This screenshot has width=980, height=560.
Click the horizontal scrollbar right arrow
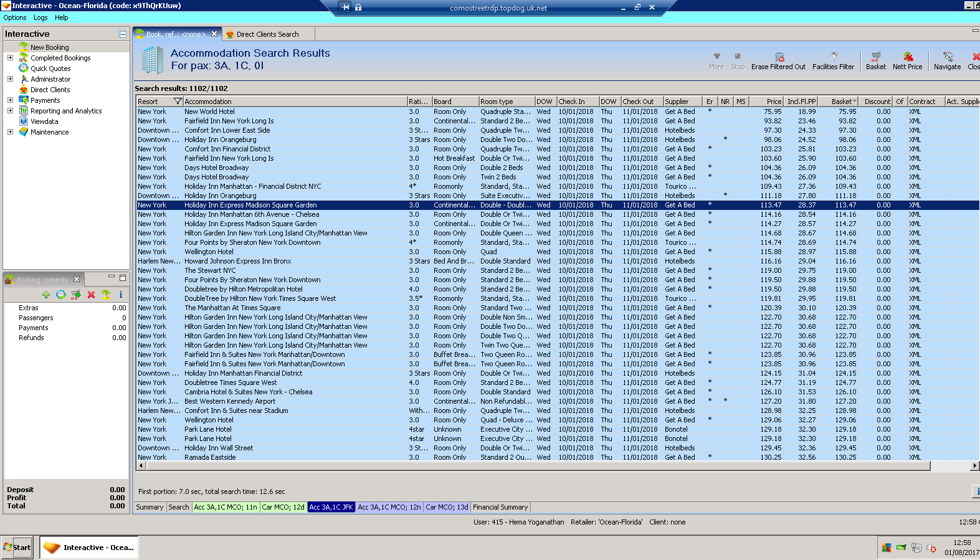[x=974, y=466]
